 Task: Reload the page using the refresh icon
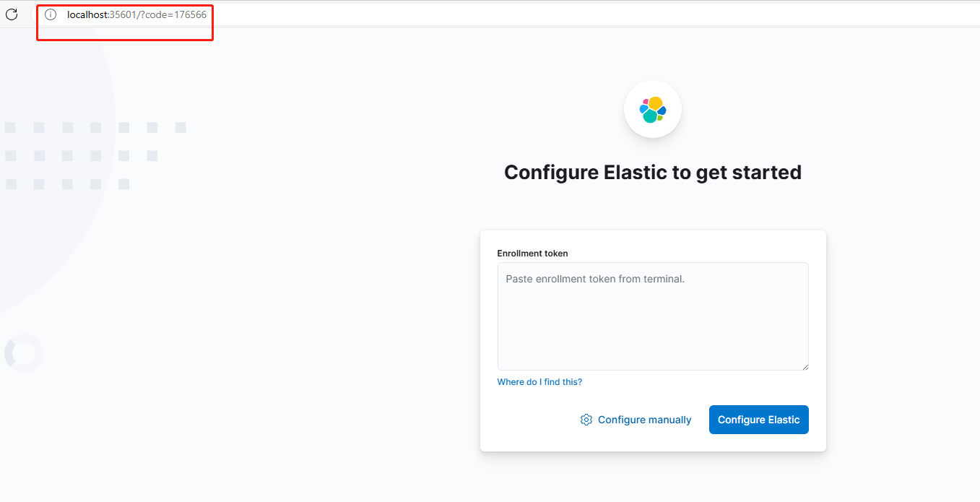click(x=12, y=14)
